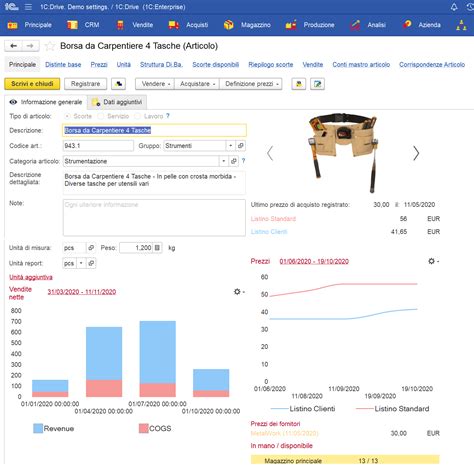Switch to Corrispondenze Articolo tab
The image size is (474, 467).
point(432,65)
